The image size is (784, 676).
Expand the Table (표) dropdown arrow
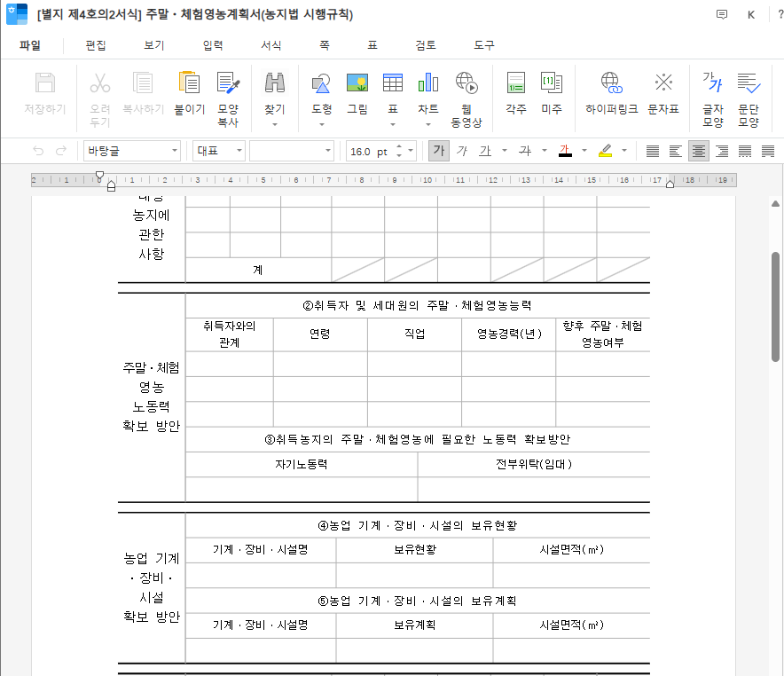point(393,124)
